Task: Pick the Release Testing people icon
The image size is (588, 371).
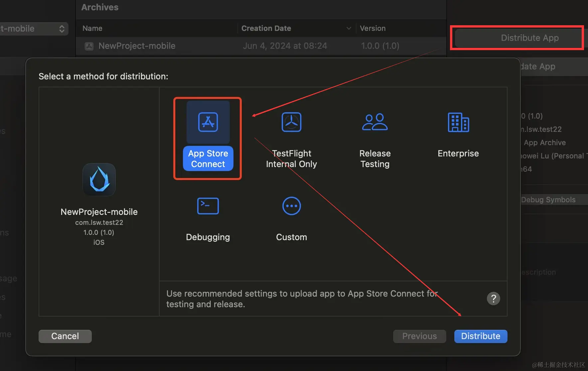Action: point(375,122)
